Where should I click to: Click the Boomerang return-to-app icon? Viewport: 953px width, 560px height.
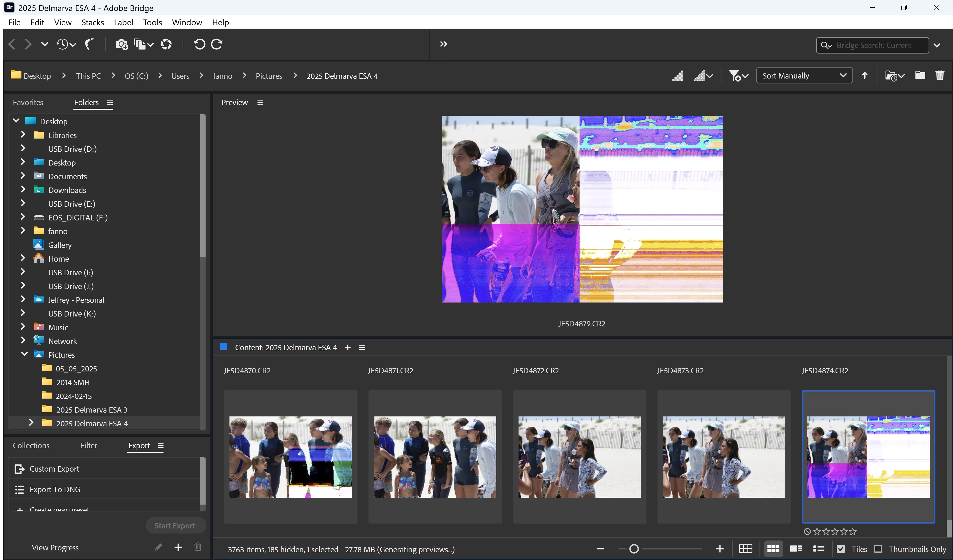pyautogui.click(x=89, y=44)
